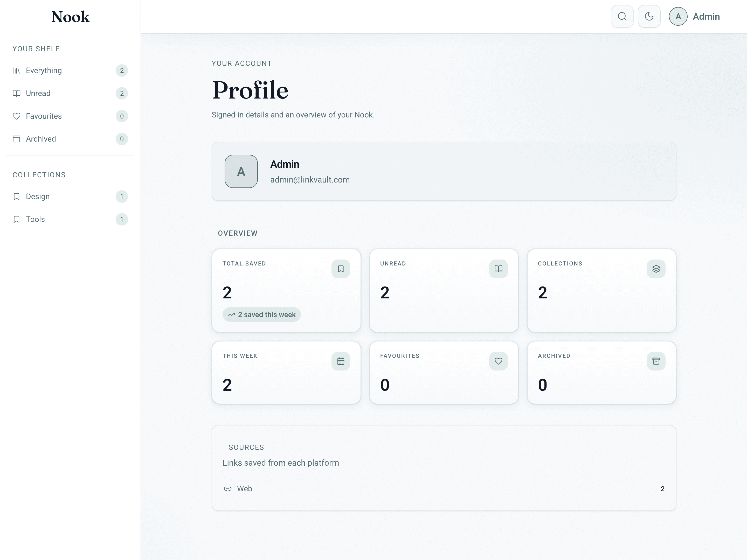Image resolution: width=747 pixels, height=560 pixels.
Task: Click the '2 saved this week' badge
Action: pyautogui.click(x=262, y=314)
